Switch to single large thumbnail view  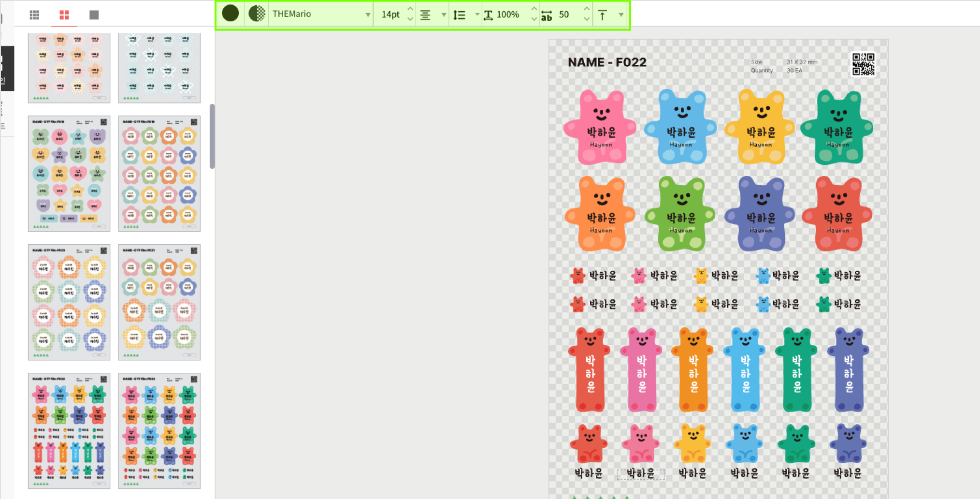point(94,15)
